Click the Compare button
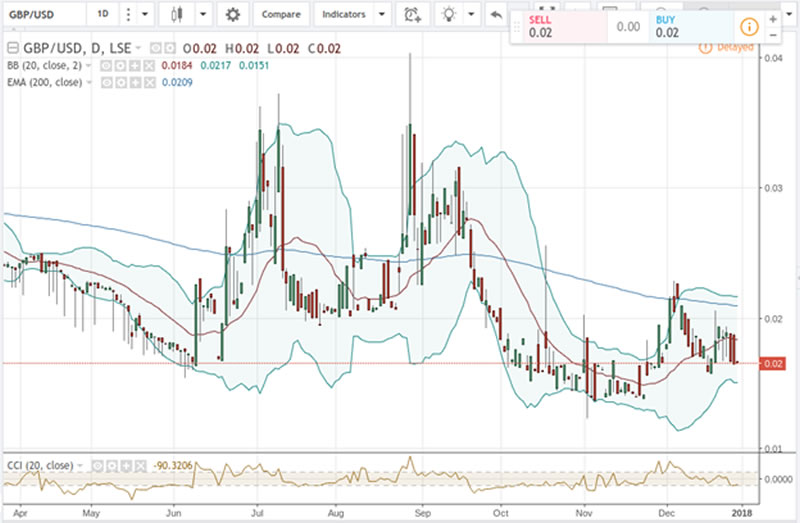Image resolution: width=800 pixels, height=523 pixels. (x=280, y=15)
